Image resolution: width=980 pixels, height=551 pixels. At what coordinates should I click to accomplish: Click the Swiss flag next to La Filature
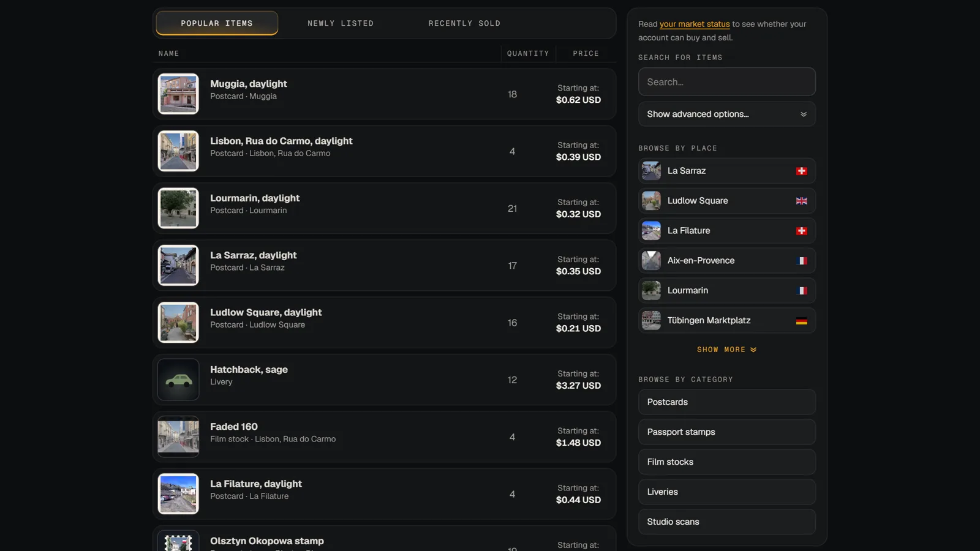coord(801,231)
